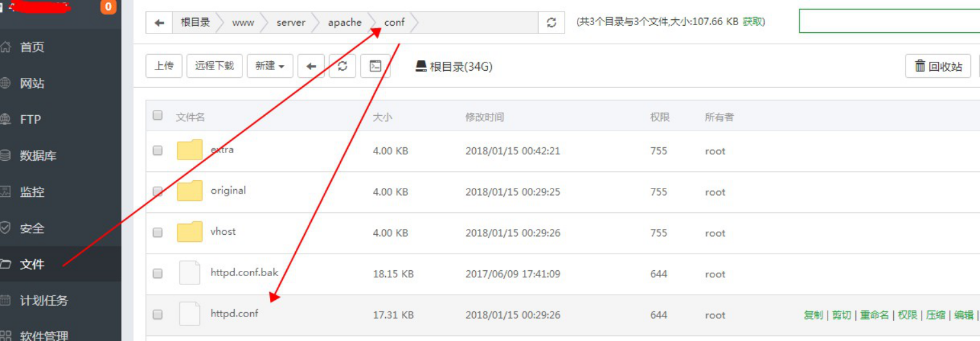Image resolution: width=980 pixels, height=341 pixels.
Task: Click the toolbar back arrow button
Action: point(311,66)
